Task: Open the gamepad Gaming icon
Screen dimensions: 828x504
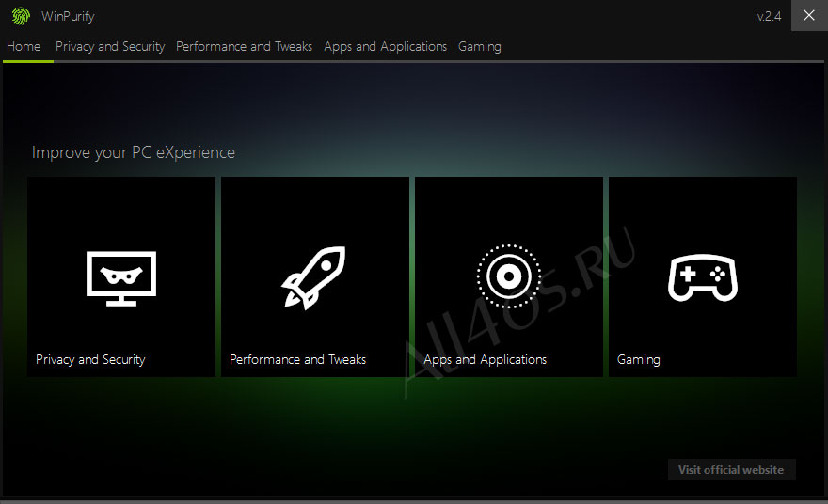Action: coord(702,277)
